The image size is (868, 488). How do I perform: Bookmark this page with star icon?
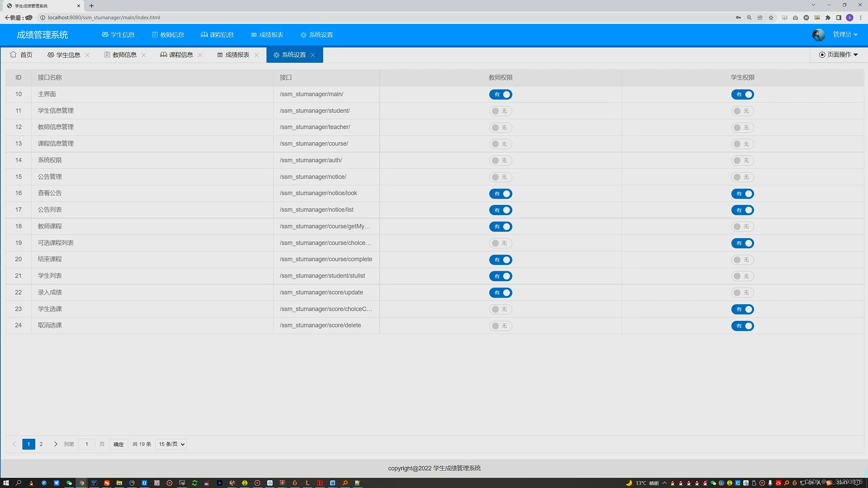(771, 18)
